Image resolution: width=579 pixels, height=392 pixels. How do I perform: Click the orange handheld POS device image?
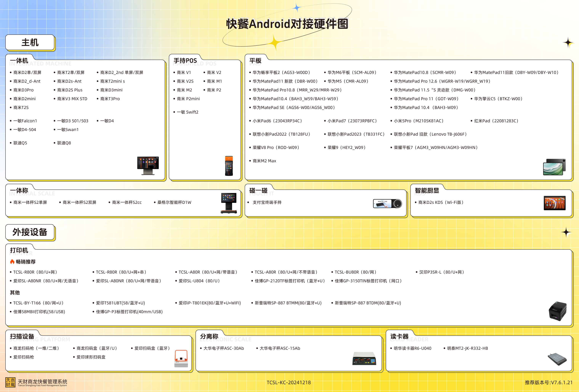[x=229, y=166]
